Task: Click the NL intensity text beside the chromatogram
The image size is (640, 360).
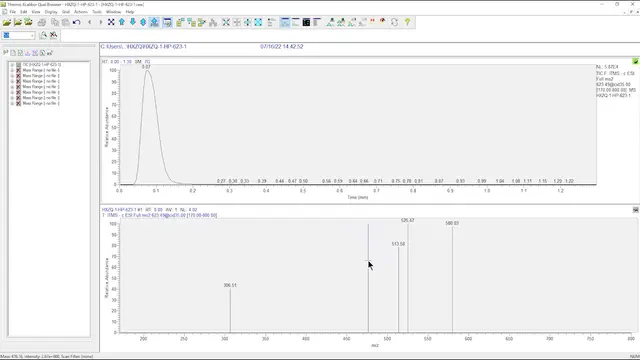Action: [607, 67]
